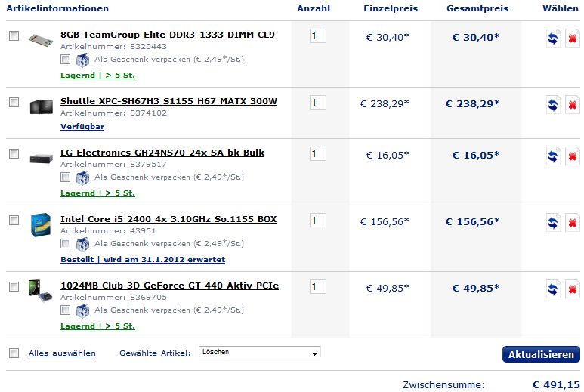Refresh the Club 3D GeForce GT 440 row
This screenshot has height=392, width=584.
(554, 289)
